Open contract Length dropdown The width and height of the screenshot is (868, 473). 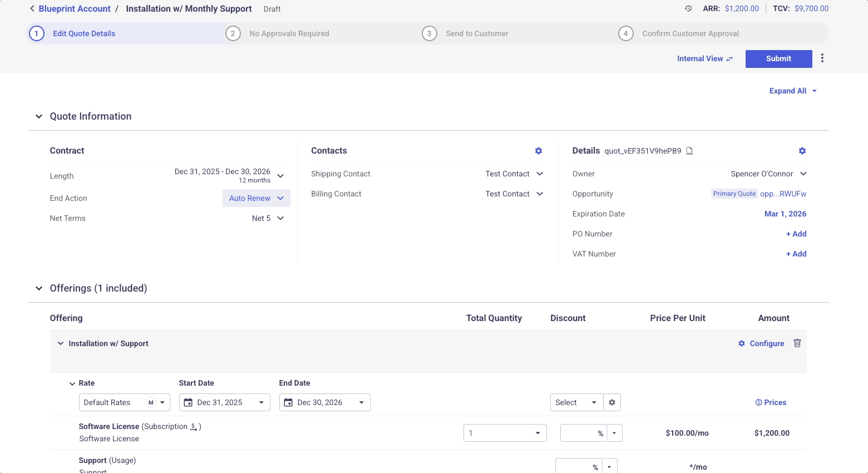[280, 176]
